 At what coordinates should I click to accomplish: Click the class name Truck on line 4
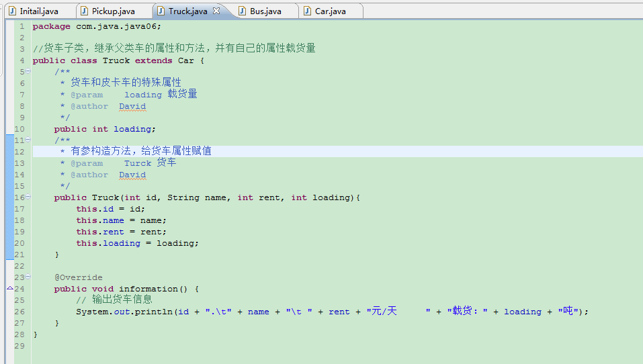(x=116, y=60)
